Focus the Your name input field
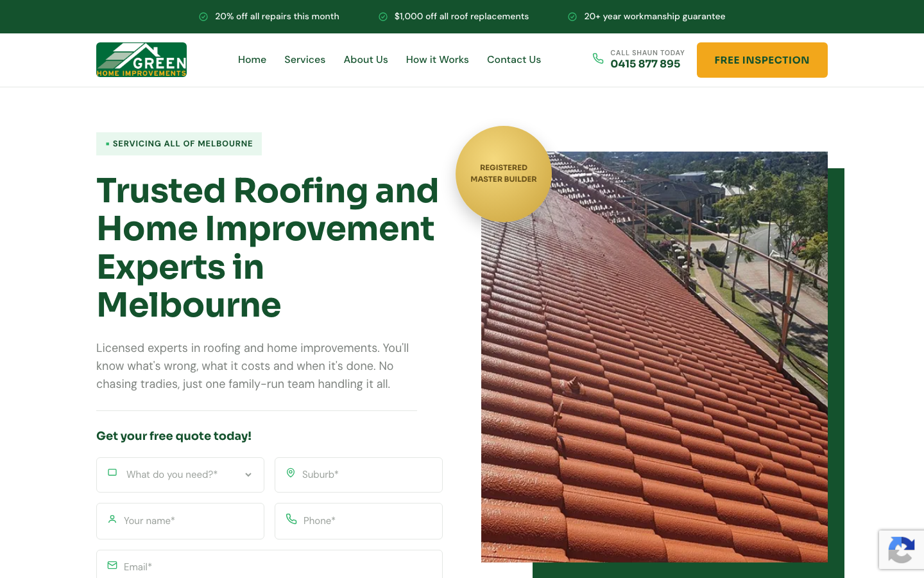Image resolution: width=924 pixels, height=578 pixels. coord(180,521)
